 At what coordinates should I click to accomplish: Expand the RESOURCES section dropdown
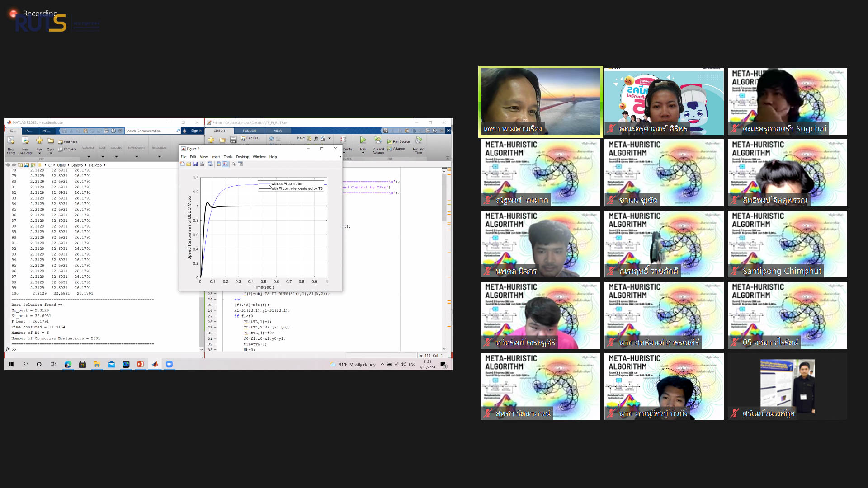tap(160, 157)
